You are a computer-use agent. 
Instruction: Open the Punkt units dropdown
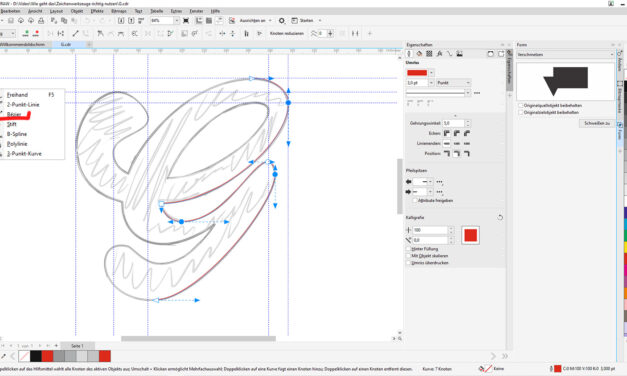(453, 83)
